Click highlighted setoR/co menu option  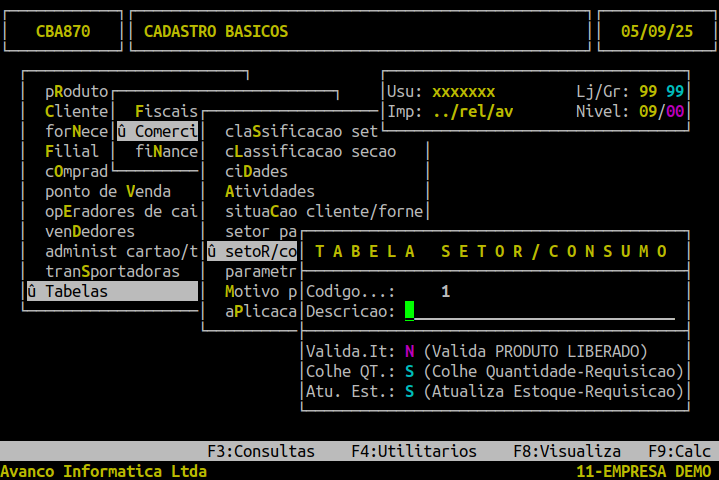click(252, 251)
